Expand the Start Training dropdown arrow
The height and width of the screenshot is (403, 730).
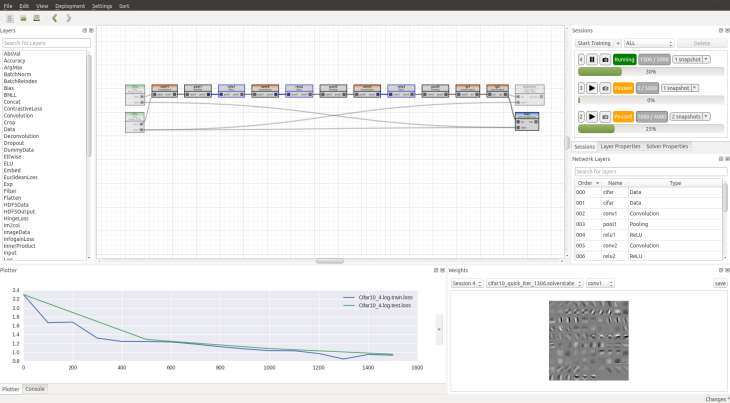click(617, 44)
